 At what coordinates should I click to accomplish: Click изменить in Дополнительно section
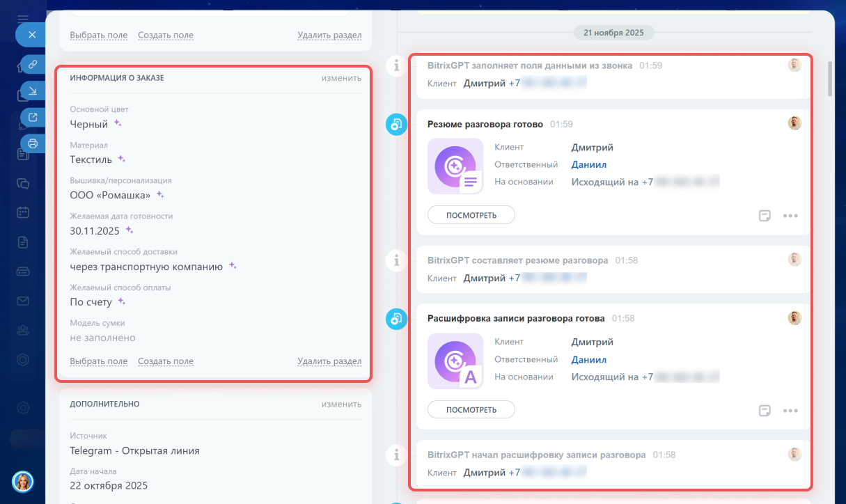pos(341,404)
